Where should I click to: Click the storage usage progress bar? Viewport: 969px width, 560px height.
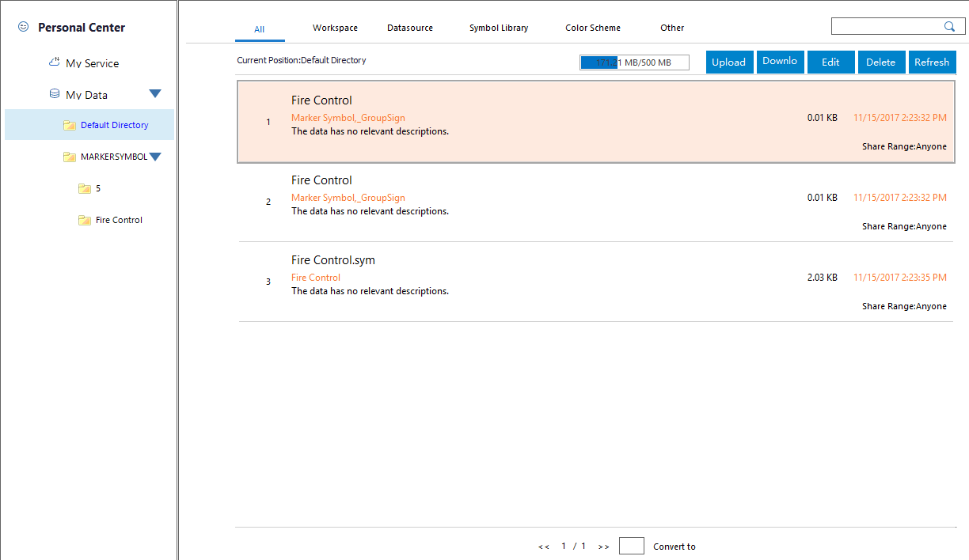tap(634, 62)
